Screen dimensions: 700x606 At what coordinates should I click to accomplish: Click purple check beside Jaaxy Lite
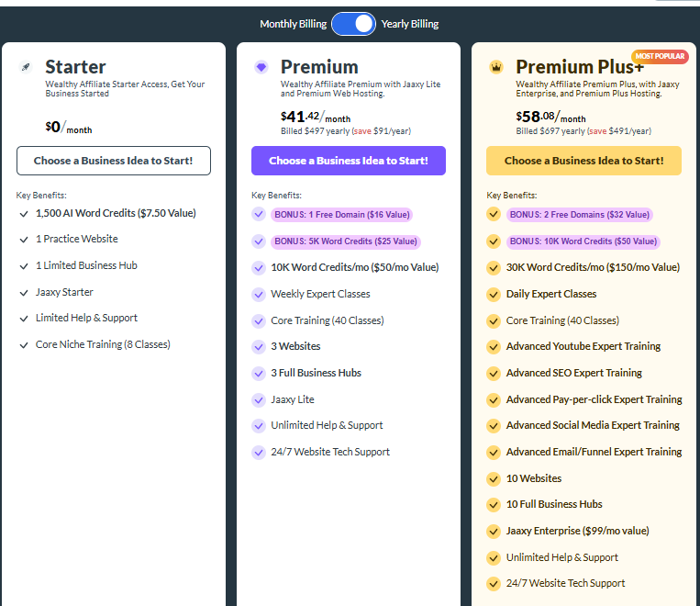point(259,399)
